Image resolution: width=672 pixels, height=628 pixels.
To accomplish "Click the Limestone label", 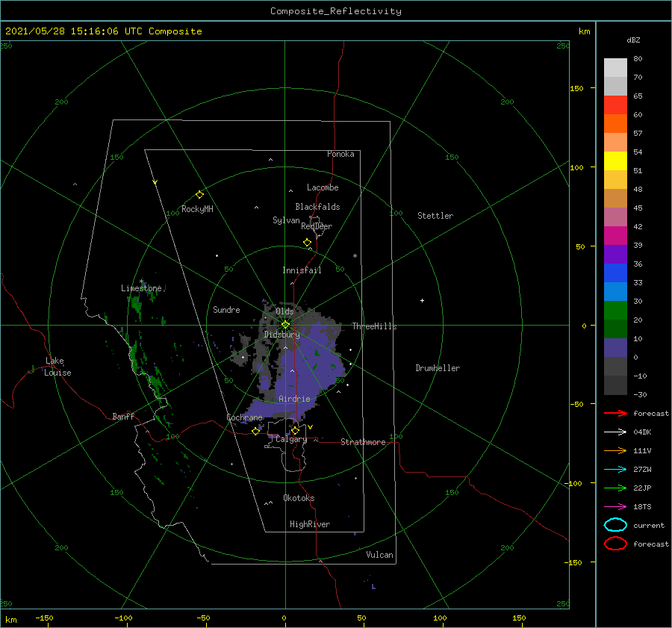I will click(141, 288).
